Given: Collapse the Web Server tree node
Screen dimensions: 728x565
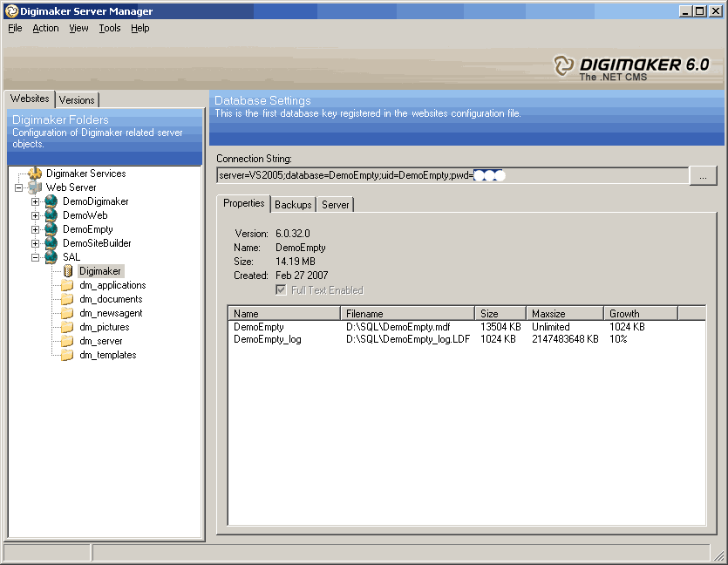Looking at the screenshot, I should coord(18,188).
